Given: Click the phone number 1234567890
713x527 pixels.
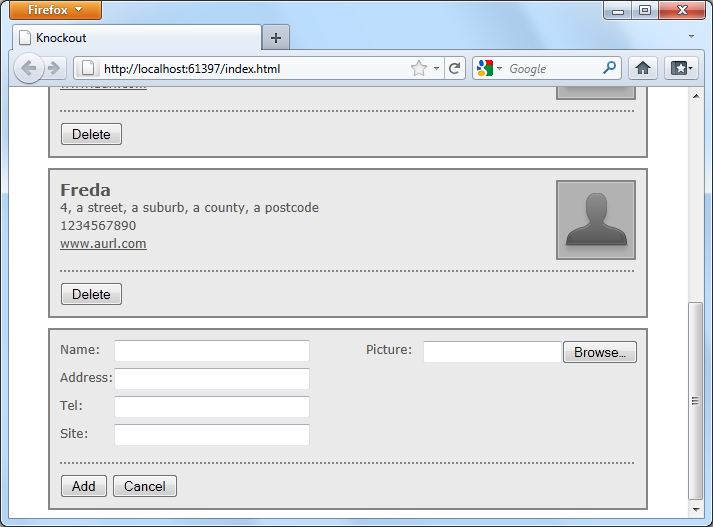Looking at the screenshot, I should 98,226.
